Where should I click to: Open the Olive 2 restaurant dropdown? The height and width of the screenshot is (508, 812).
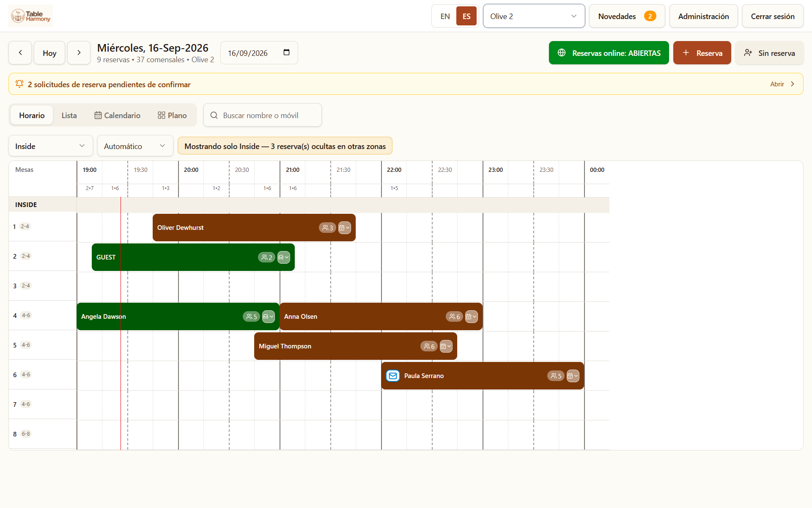tap(534, 16)
